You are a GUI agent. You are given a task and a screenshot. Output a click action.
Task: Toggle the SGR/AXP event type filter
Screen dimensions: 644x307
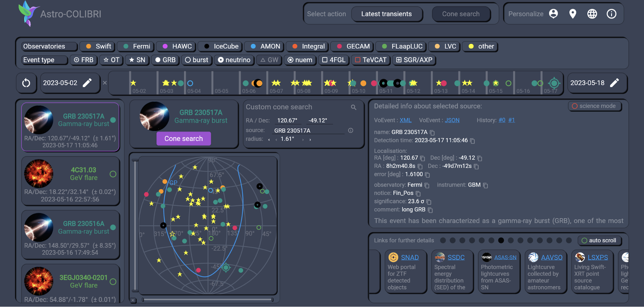point(414,60)
